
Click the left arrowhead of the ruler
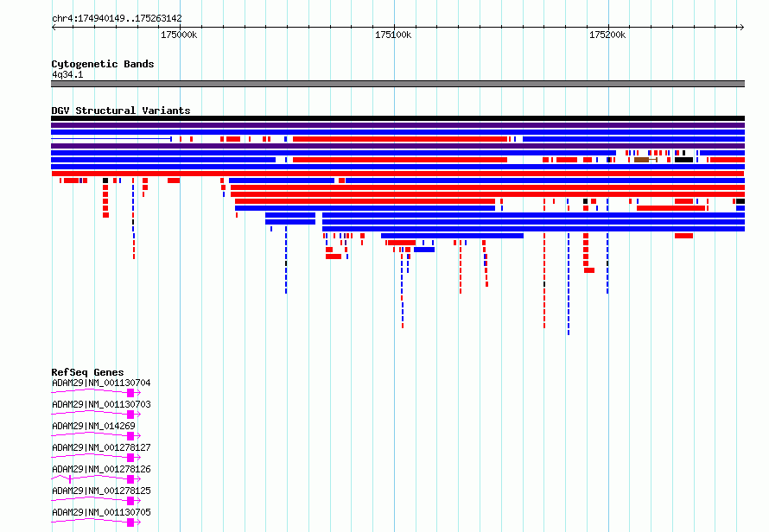pos(54,27)
